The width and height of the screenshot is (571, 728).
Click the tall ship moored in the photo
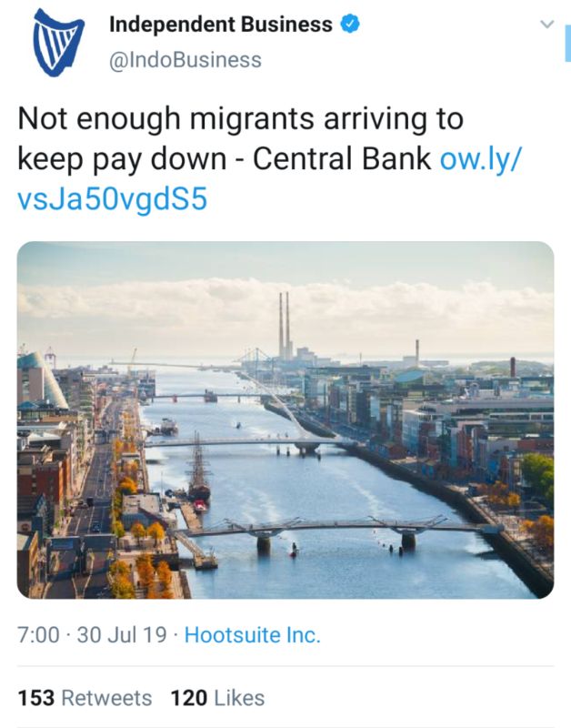click(x=199, y=469)
